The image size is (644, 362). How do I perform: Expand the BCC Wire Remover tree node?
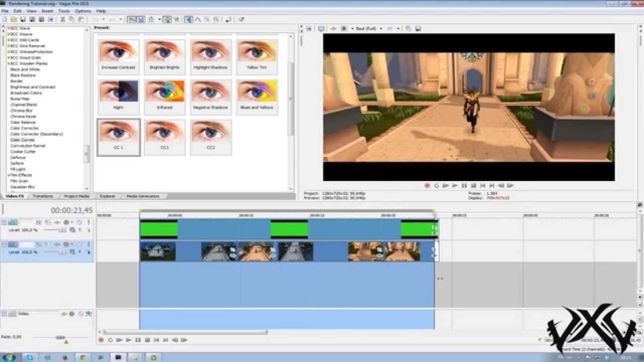[x=9, y=46]
